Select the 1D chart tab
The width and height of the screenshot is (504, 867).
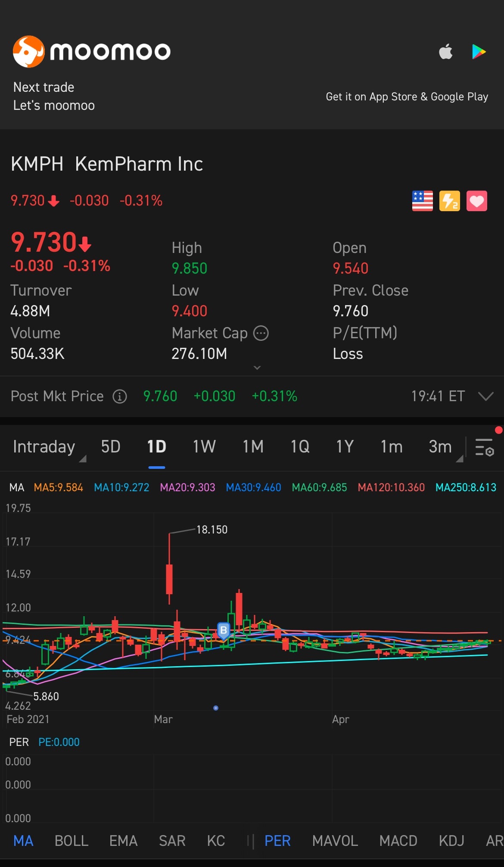click(157, 447)
